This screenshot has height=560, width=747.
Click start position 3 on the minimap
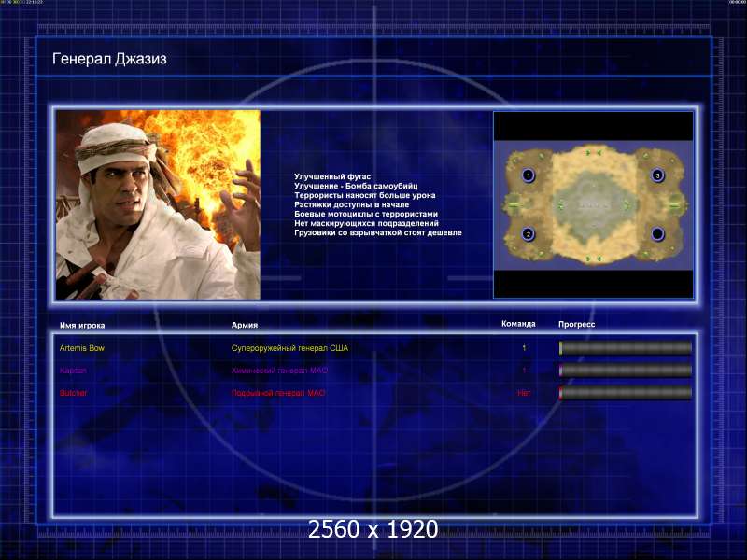[x=657, y=175]
